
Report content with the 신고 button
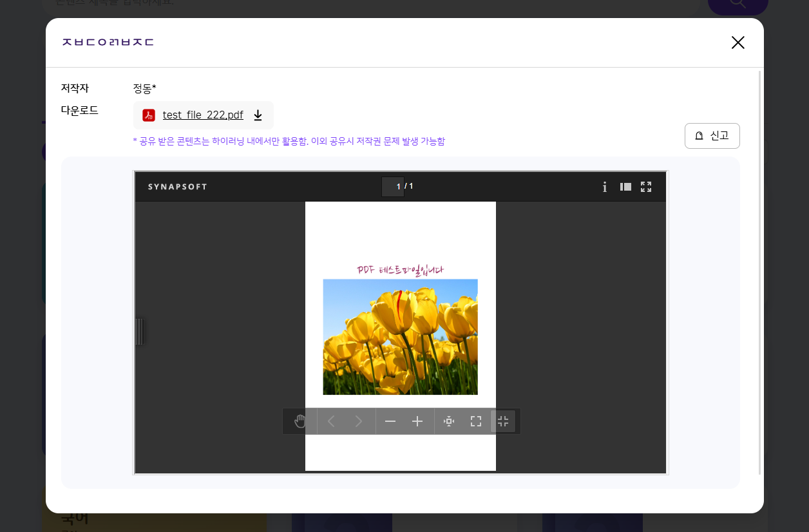[x=712, y=136]
